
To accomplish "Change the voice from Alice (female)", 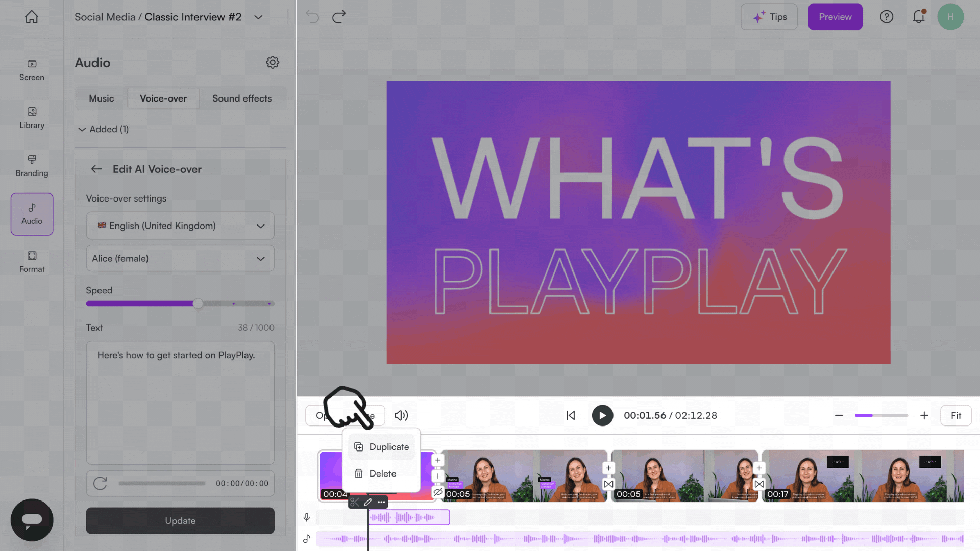I will (180, 258).
